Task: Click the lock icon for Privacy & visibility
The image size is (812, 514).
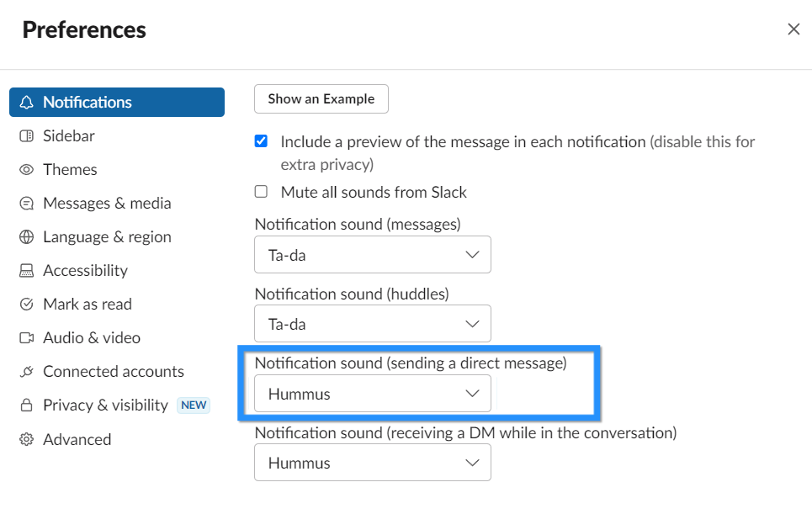Action: pyautogui.click(x=27, y=405)
